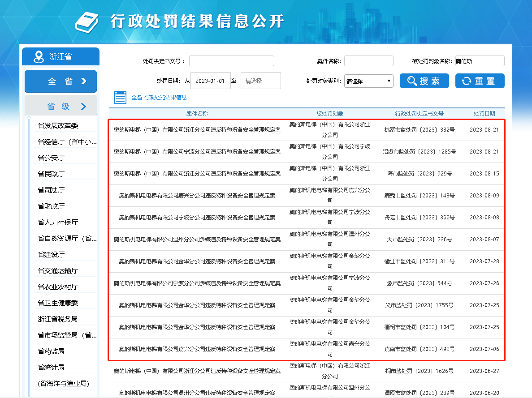Select 省交通运输厅 in sidebar
This screenshot has height=398, width=532.
pyautogui.click(x=58, y=270)
